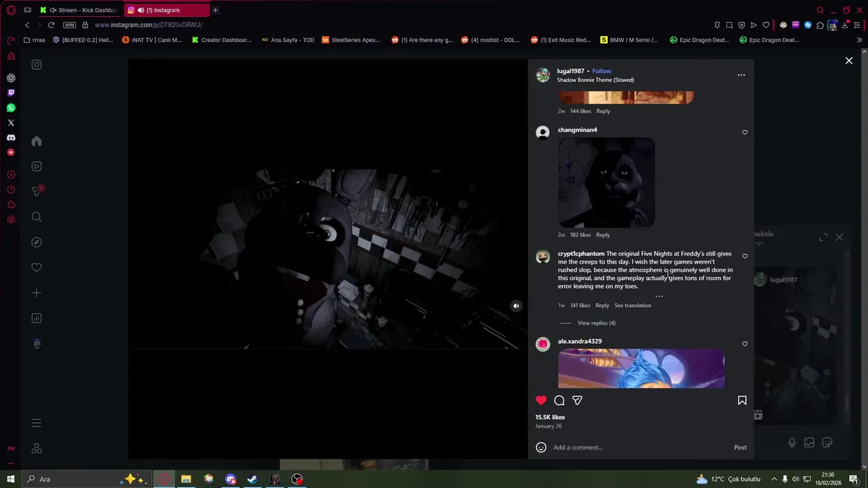Open Notifications heart in Instagram sidebar

pos(37,267)
